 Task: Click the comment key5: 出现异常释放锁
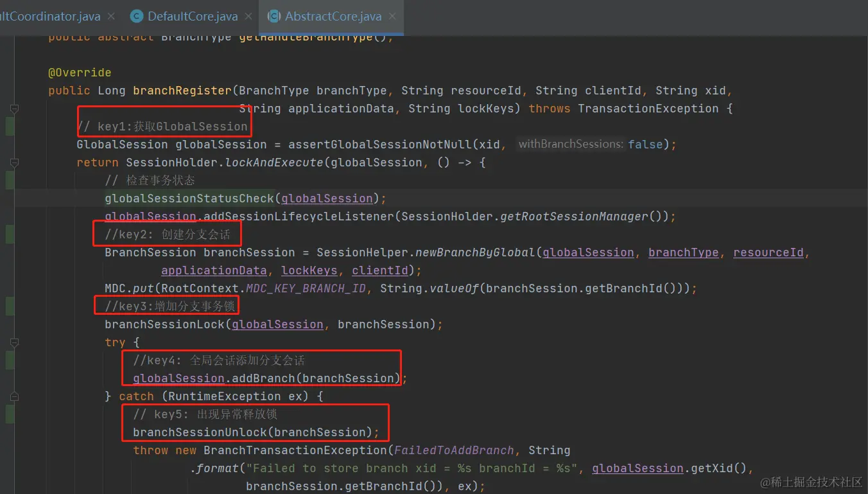pos(205,414)
